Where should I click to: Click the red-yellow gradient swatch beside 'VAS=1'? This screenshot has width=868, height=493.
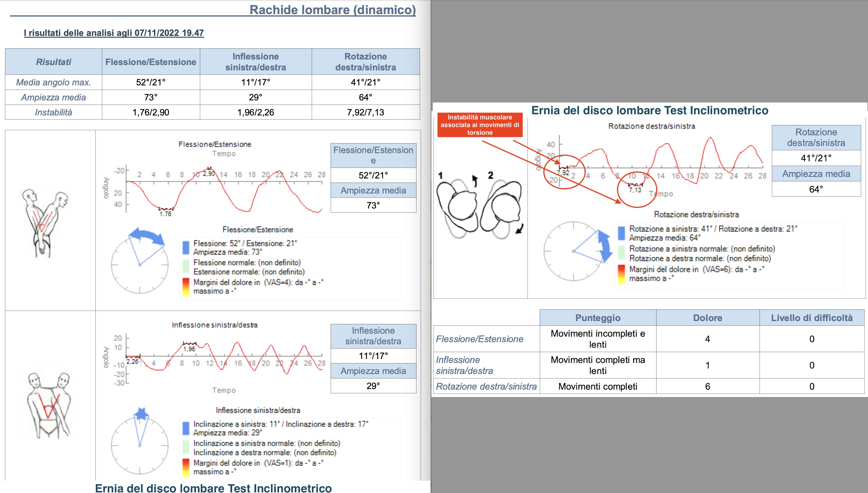[x=186, y=468]
